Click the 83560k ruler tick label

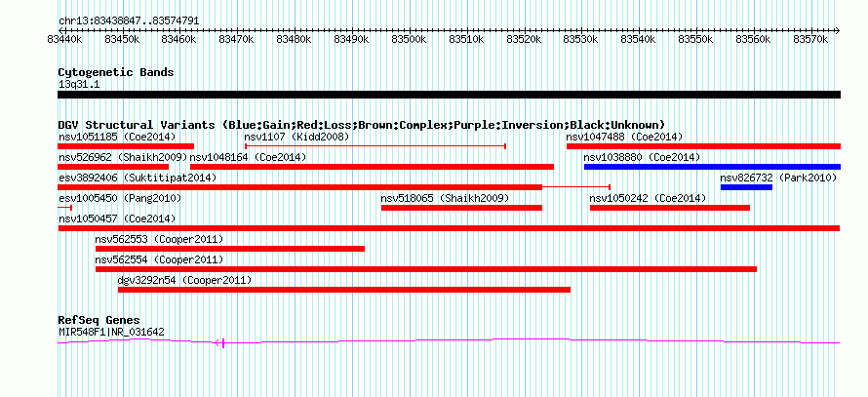pyautogui.click(x=754, y=39)
